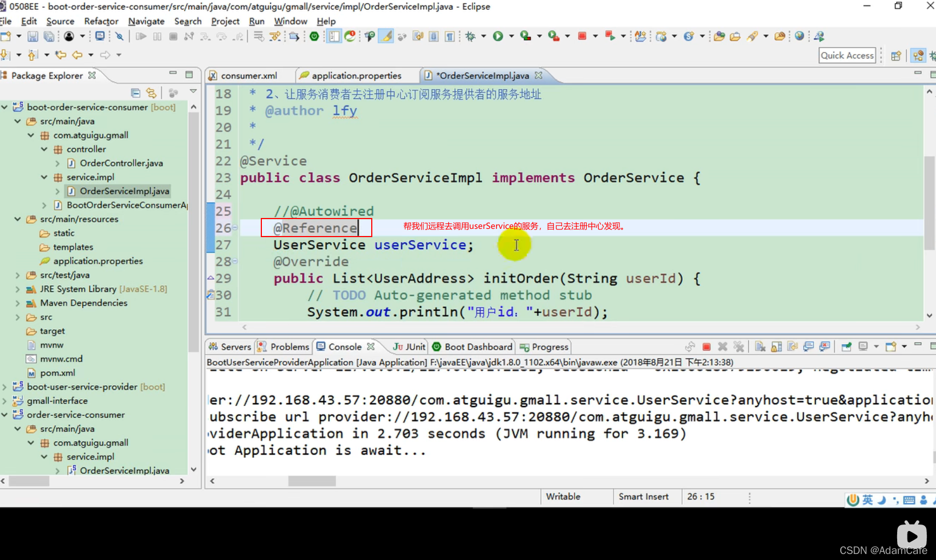Toggle Scroll Lock in Console toolbar
936x560 pixels.
coord(776,347)
